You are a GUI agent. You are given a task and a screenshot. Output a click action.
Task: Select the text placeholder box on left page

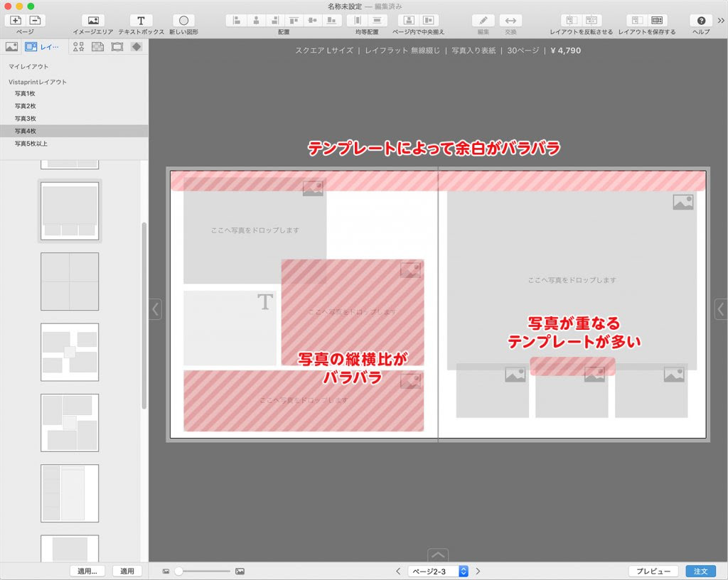tap(230, 328)
